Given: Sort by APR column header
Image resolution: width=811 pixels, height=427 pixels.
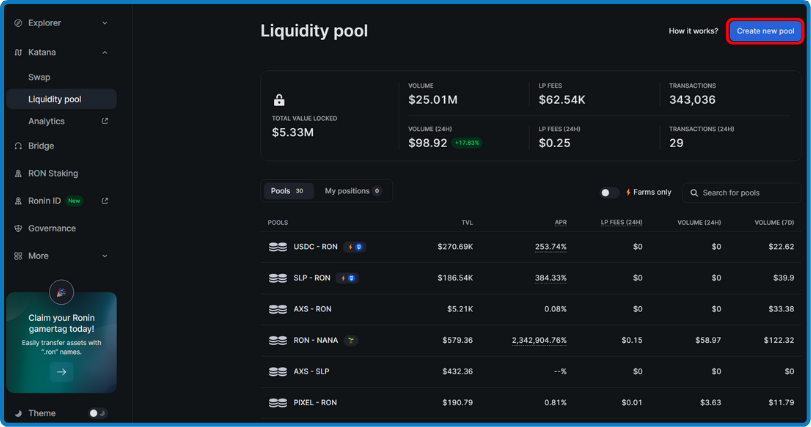Looking at the screenshot, I should (561, 222).
